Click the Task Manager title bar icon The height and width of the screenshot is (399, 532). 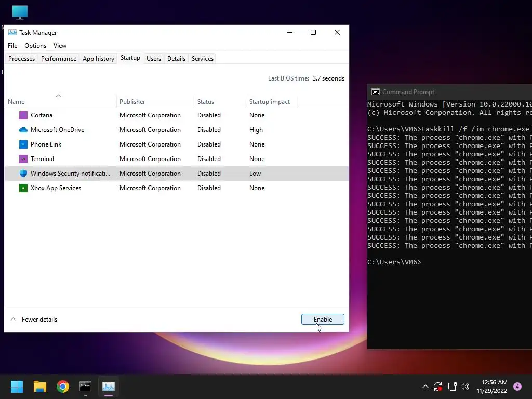point(12,33)
